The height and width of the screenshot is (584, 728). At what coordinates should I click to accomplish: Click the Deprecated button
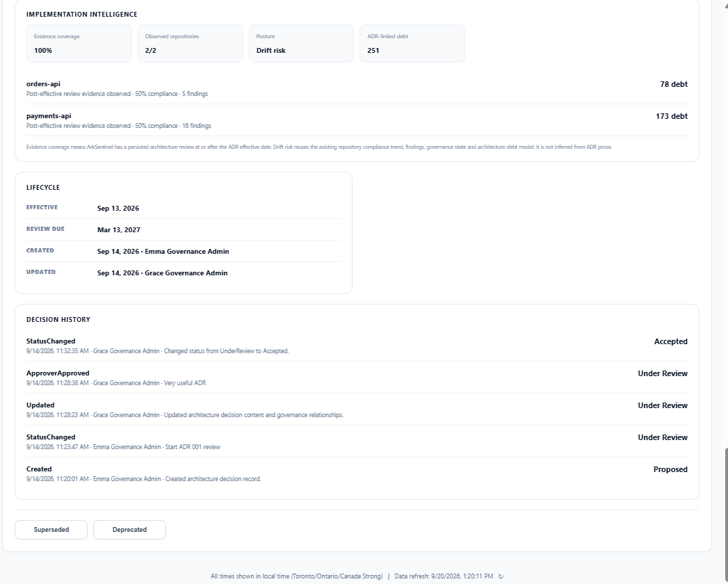click(129, 530)
